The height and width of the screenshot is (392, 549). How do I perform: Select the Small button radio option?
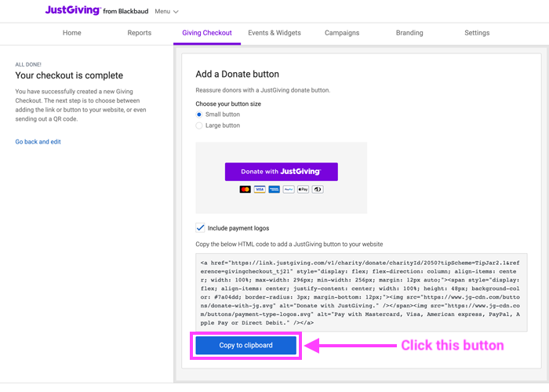tap(199, 114)
